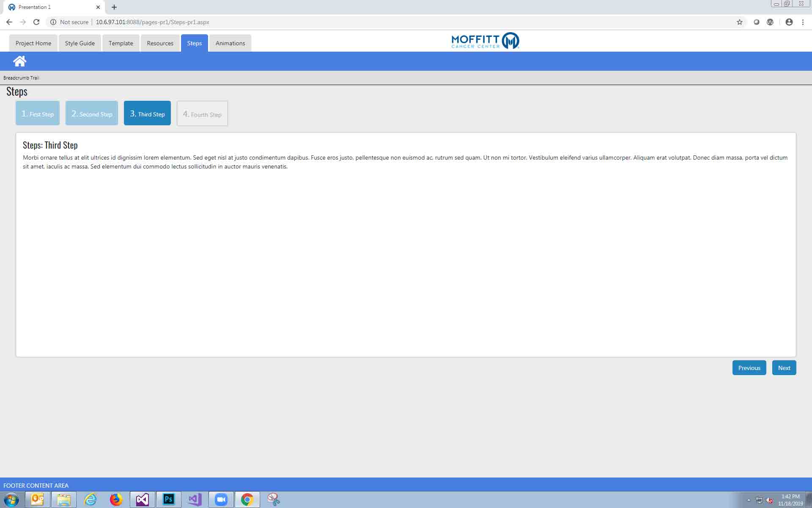The height and width of the screenshot is (508, 812).
Task: Select the 4. Fourth Step button
Action: pos(202,113)
